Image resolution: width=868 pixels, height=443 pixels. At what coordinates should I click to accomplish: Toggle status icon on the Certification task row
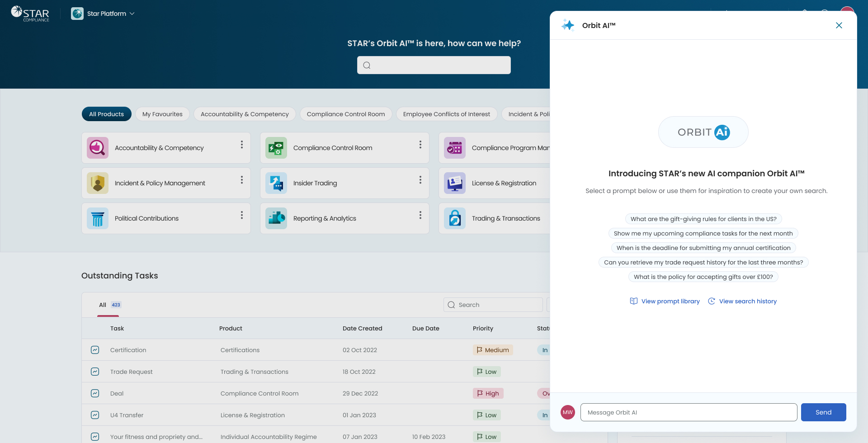click(95, 350)
